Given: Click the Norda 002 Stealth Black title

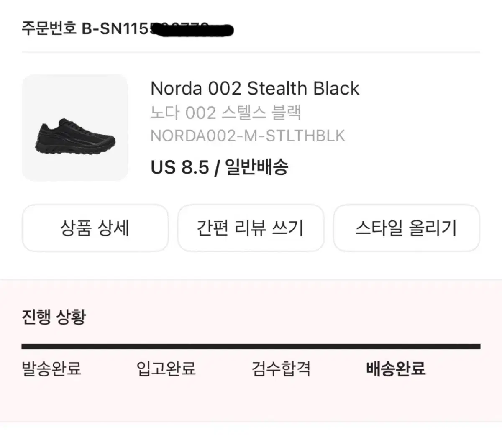Looking at the screenshot, I should 254,89.
